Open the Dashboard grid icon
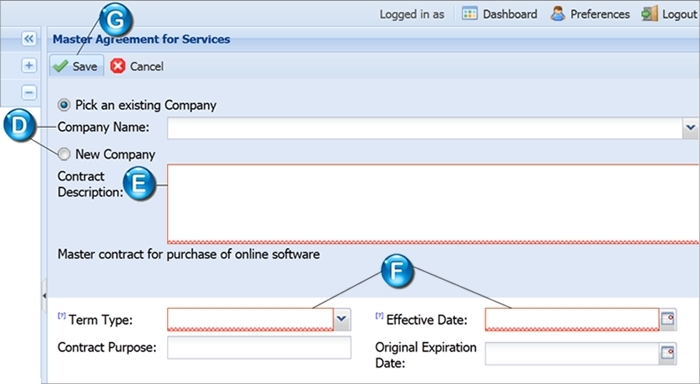This screenshot has width=700, height=384. coord(469,13)
